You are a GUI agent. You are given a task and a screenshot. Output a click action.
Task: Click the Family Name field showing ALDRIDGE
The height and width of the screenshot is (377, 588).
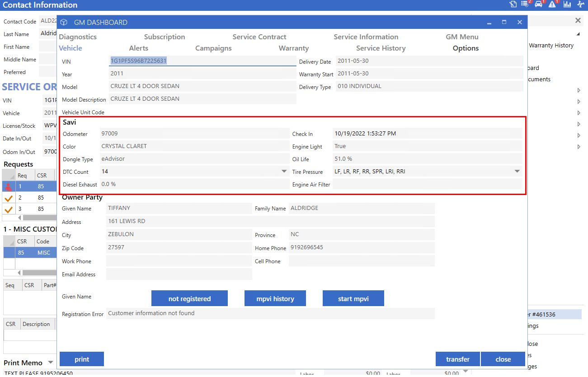362,208
